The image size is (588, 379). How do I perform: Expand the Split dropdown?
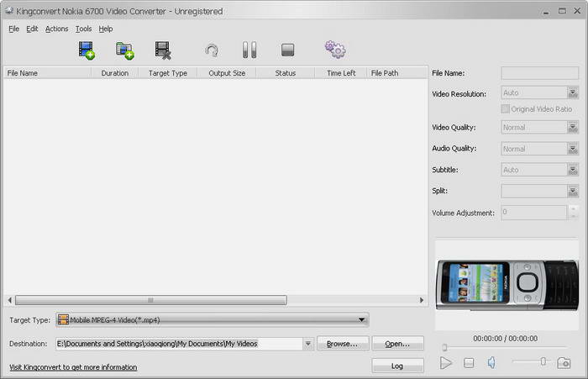point(572,191)
